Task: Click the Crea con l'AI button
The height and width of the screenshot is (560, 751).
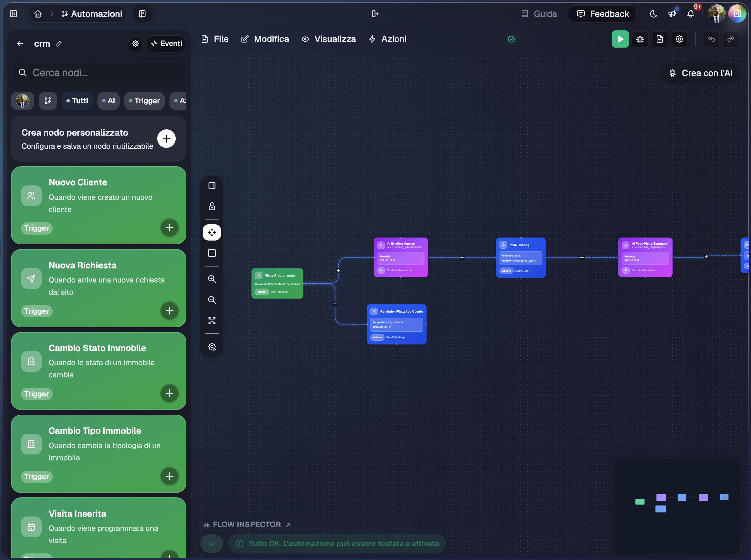Action: [700, 73]
